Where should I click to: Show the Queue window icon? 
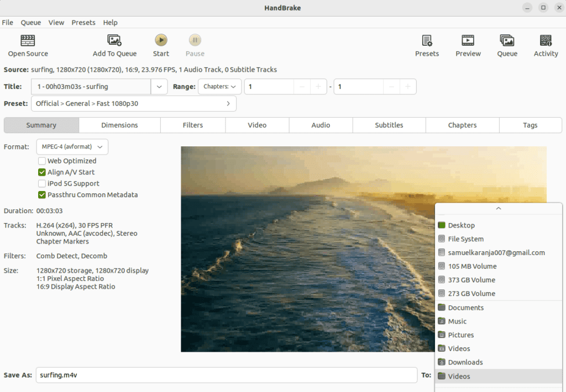[507, 40]
